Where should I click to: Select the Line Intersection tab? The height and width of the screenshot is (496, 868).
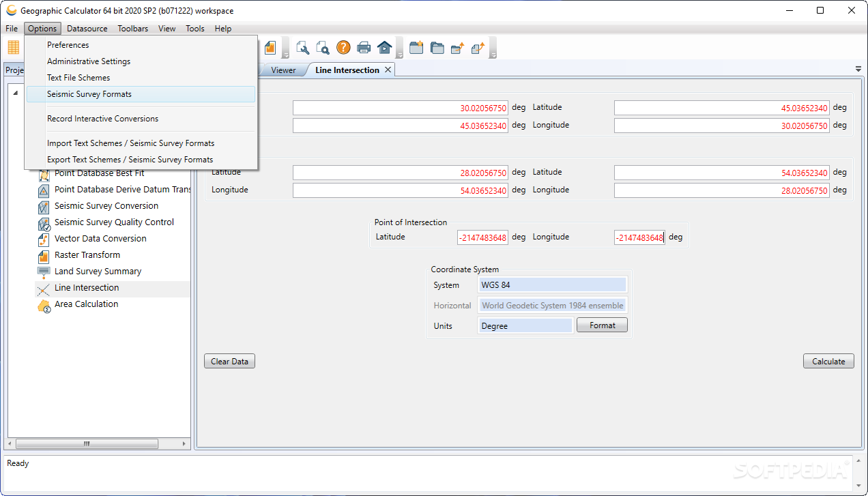coord(347,70)
